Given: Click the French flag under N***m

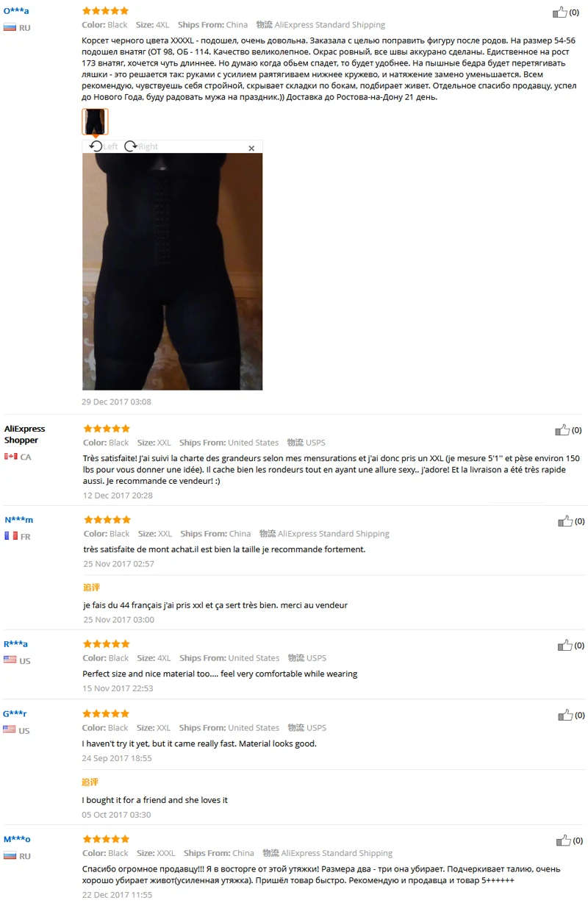Looking at the screenshot, I should [11, 536].
